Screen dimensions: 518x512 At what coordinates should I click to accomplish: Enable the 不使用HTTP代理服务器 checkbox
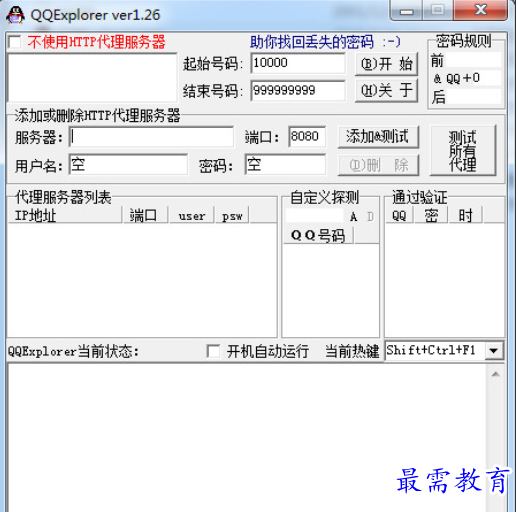pos(15,42)
